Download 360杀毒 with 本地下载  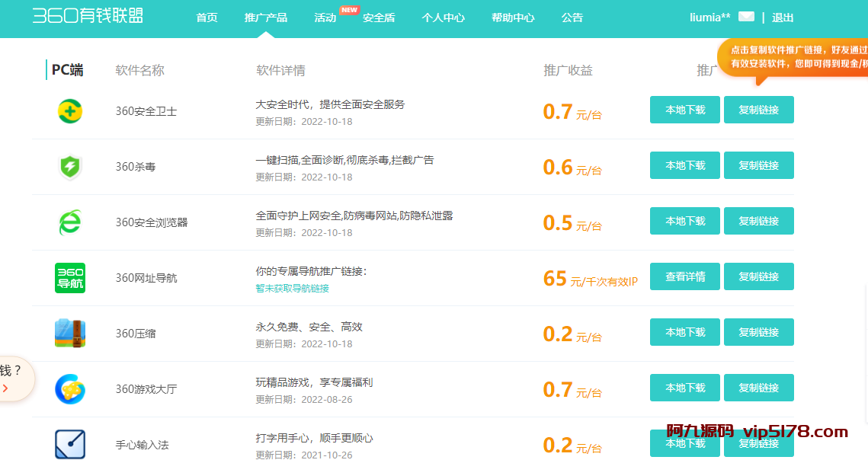point(685,165)
